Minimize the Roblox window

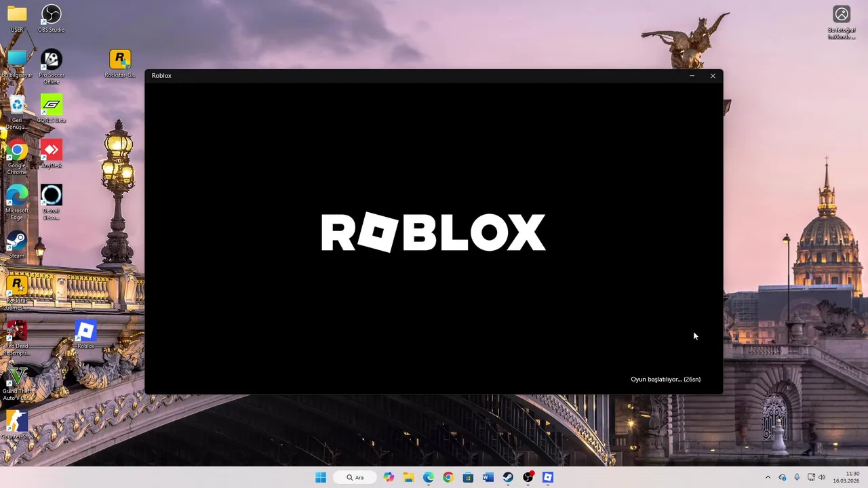pyautogui.click(x=692, y=76)
